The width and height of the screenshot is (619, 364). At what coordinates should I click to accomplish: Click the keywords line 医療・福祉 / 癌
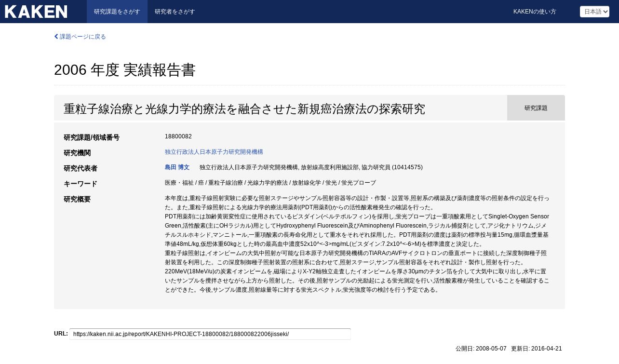(x=270, y=183)
